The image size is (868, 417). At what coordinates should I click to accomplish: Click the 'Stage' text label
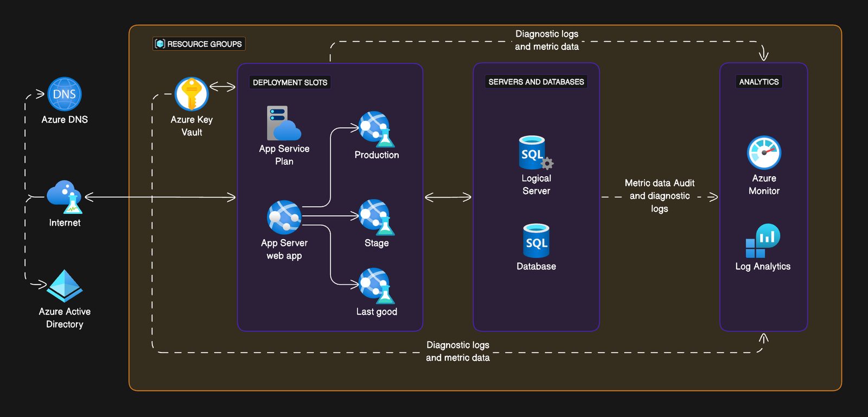click(x=376, y=243)
